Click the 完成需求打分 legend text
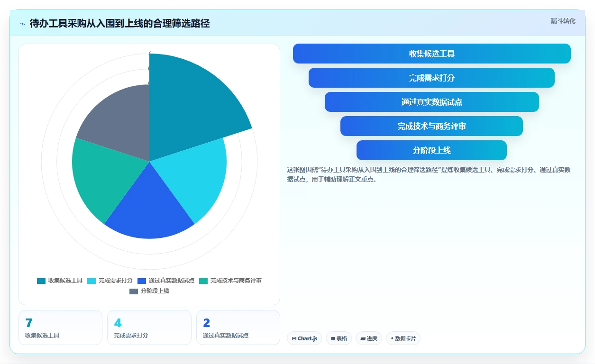This screenshot has height=364, width=595. [116, 281]
